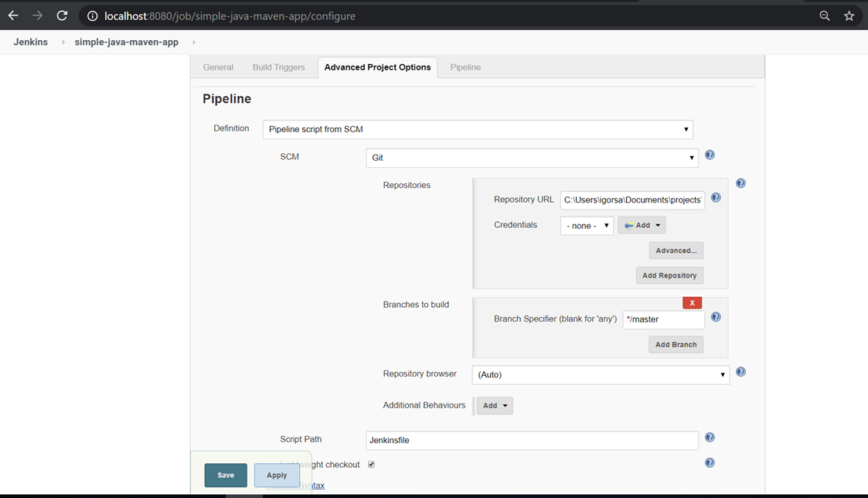The width and height of the screenshot is (868, 498).
Task: Click the Script Path help icon
Action: (x=710, y=437)
